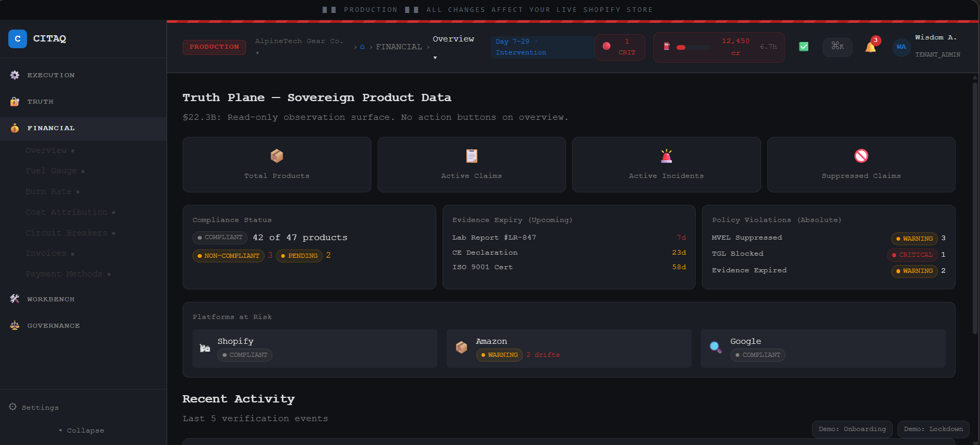Screen dimensions: 980x445
Task: Open the Suppressed Claims card
Action: pyautogui.click(x=861, y=165)
